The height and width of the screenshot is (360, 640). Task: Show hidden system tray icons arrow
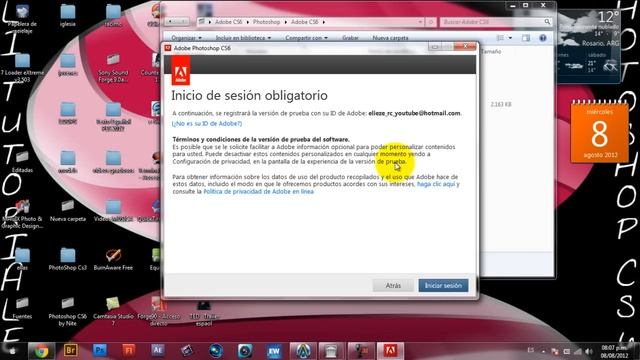543,351
